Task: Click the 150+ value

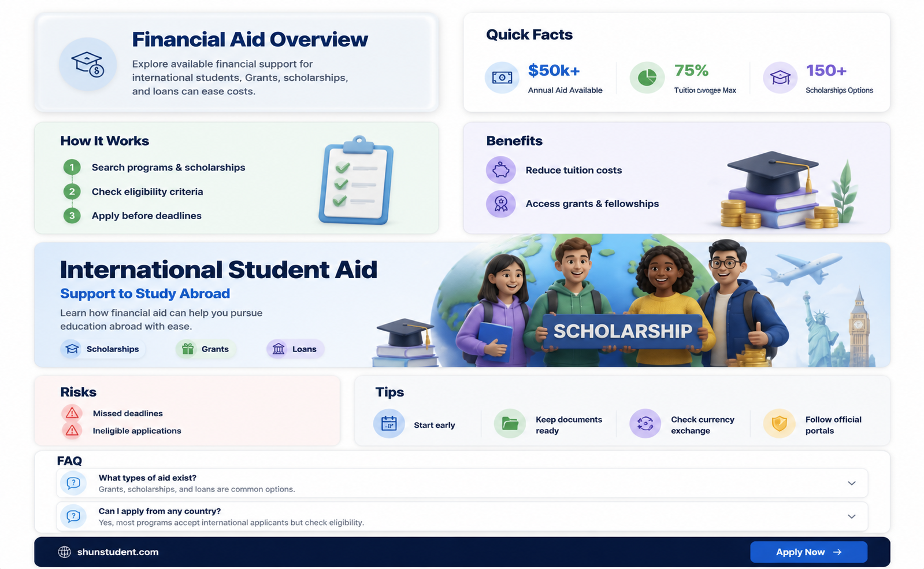Action: (826, 71)
